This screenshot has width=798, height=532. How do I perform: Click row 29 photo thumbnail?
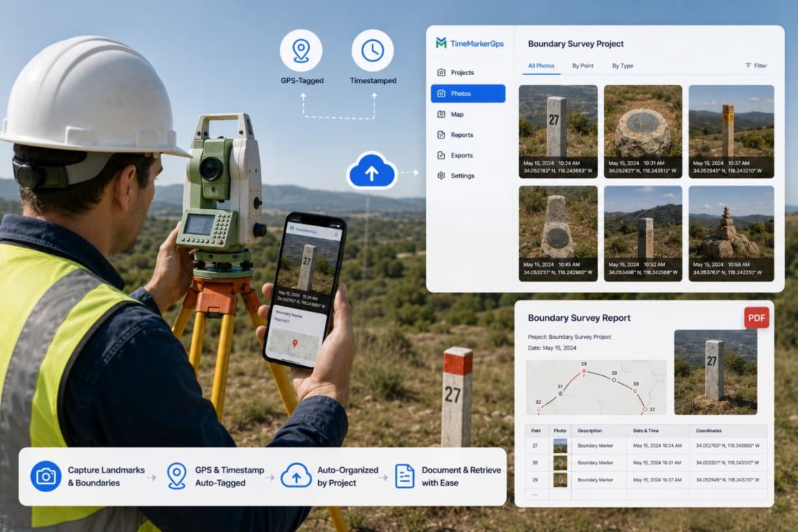(560, 479)
